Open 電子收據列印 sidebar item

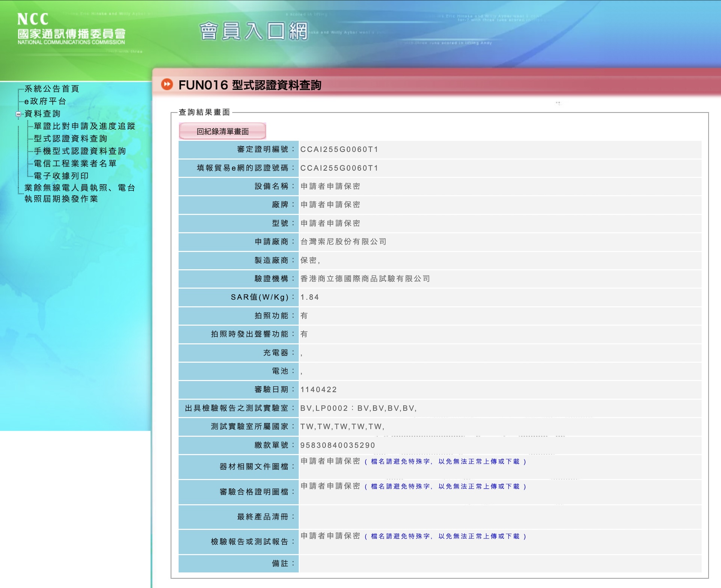tap(61, 176)
